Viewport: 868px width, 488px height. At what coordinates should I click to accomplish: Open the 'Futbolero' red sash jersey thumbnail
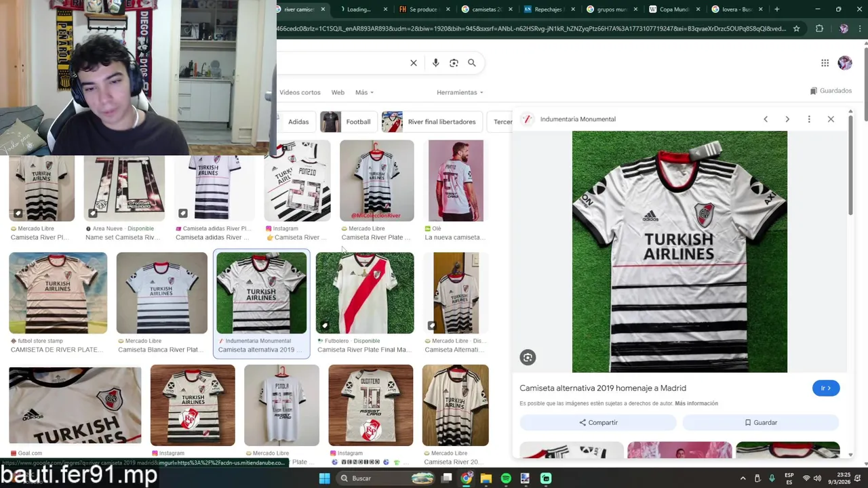[365, 293]
